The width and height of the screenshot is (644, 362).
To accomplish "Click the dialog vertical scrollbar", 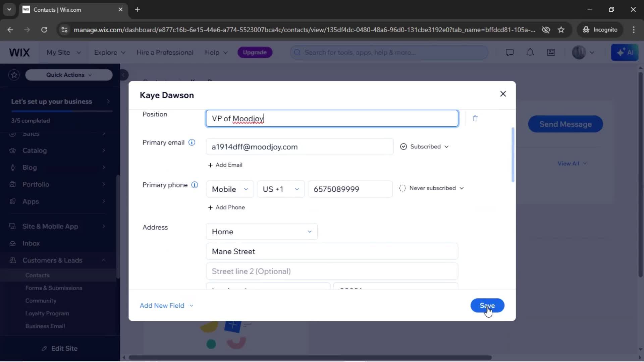I will [x=513, y=155].
